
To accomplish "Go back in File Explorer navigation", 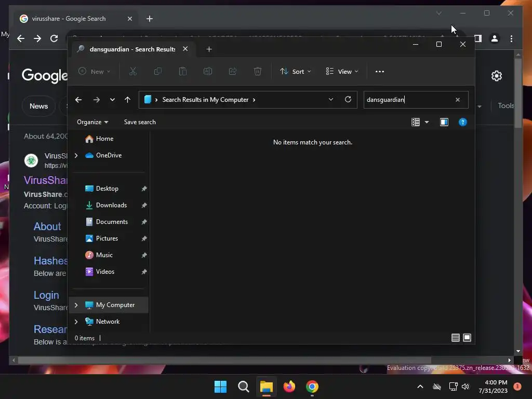I will coord(78,100).
